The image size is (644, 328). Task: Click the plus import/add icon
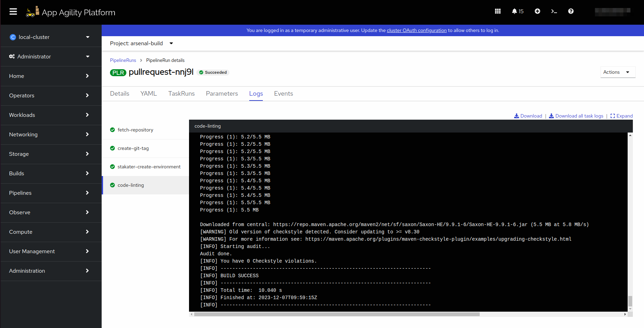(x=537, y=11)
